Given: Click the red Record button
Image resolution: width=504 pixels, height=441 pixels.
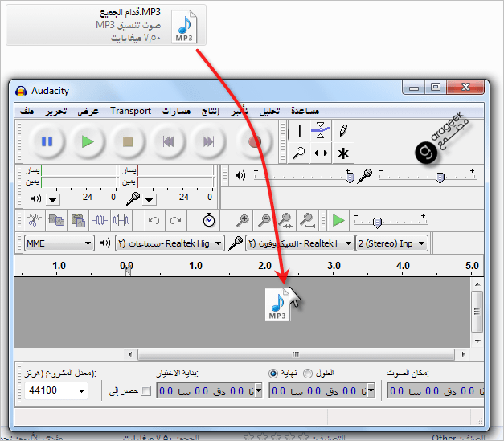Looking at the screenshot, I should pyautogui.click(x=254, y=141).
